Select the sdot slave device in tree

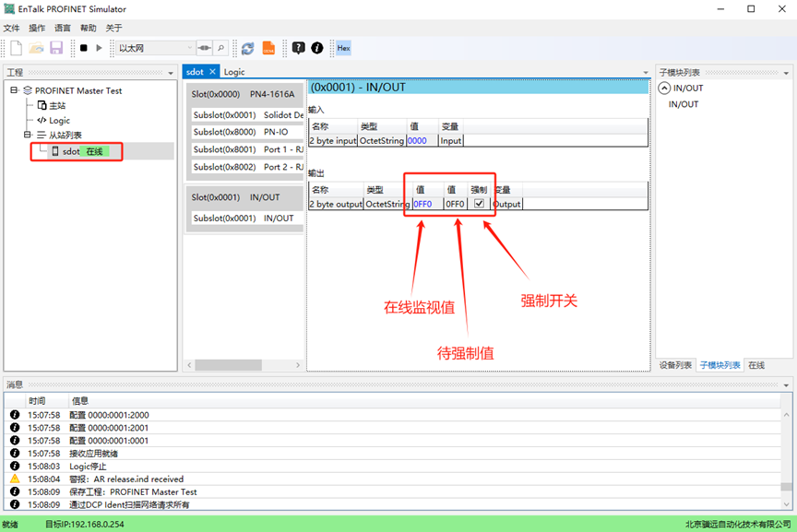71,151
